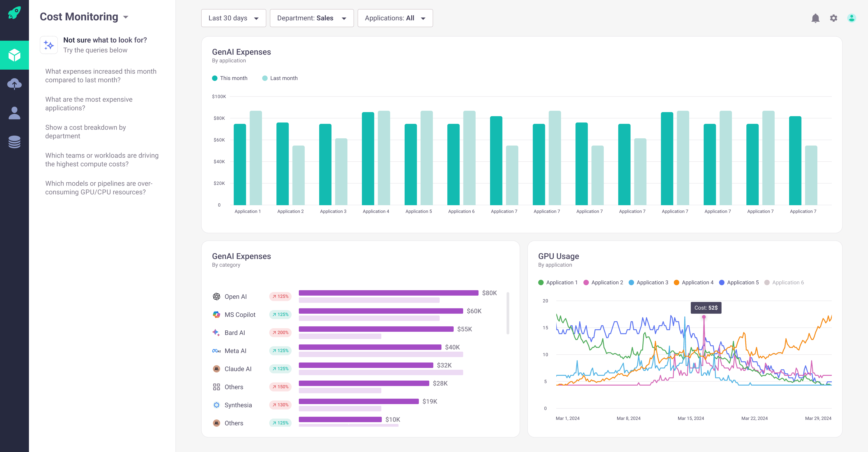Change the Department: Sales filter
Screen dimensions: 868x452
click(311, 18)
